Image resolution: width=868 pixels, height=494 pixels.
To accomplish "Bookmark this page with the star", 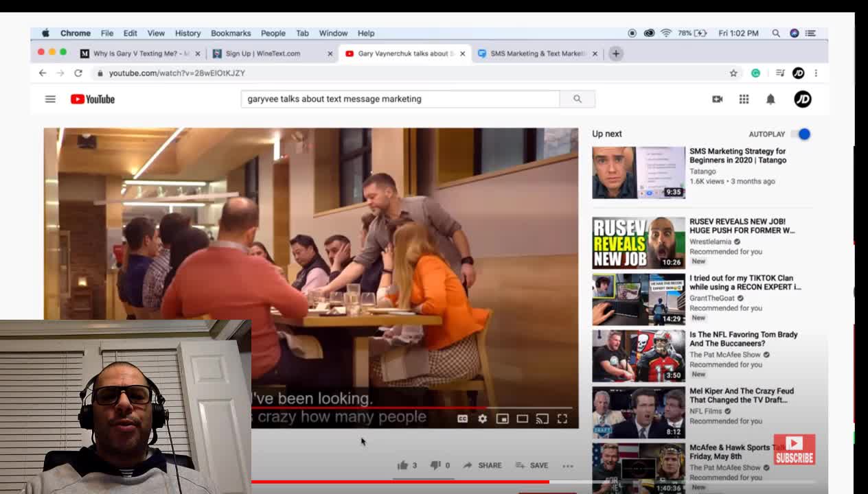I will pyautogui.click(x=733, y=73).
